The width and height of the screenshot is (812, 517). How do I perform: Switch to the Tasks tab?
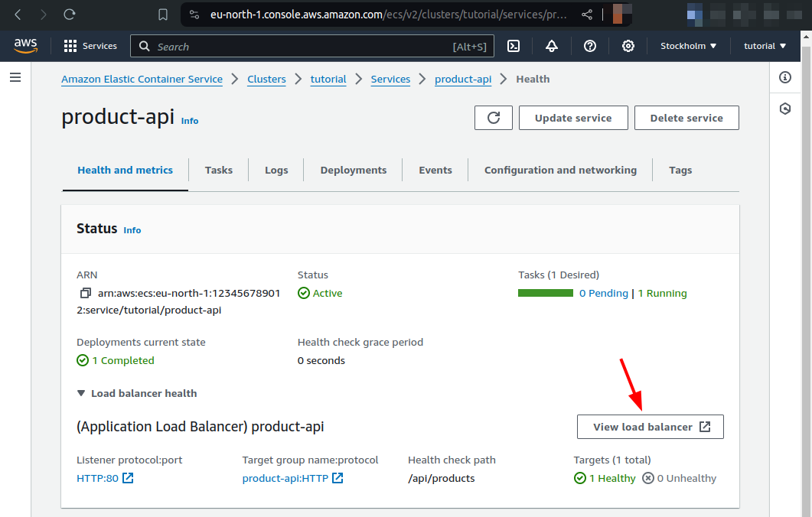(x=219, y=171)
